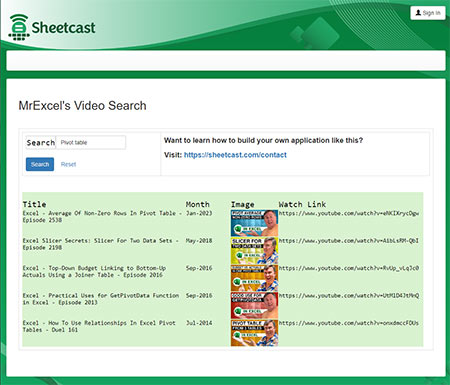Click the Sheetcast logo

pos(52,27)
